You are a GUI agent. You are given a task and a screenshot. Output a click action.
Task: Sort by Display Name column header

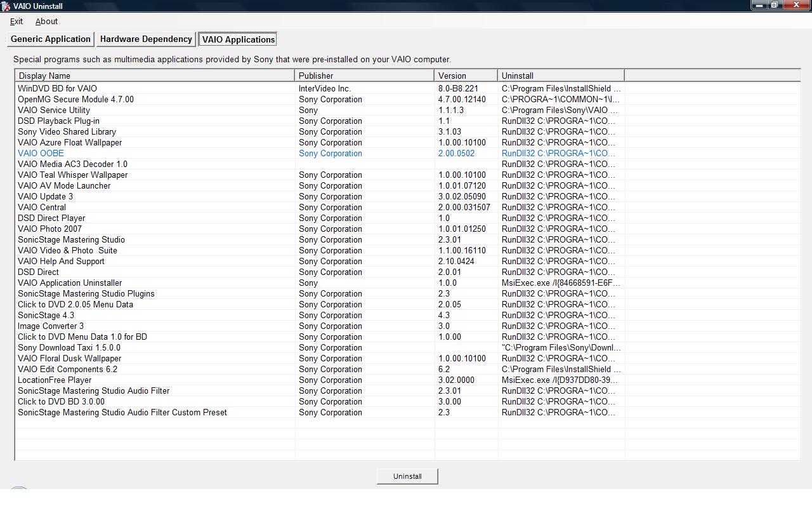click(x=155, y=76)
